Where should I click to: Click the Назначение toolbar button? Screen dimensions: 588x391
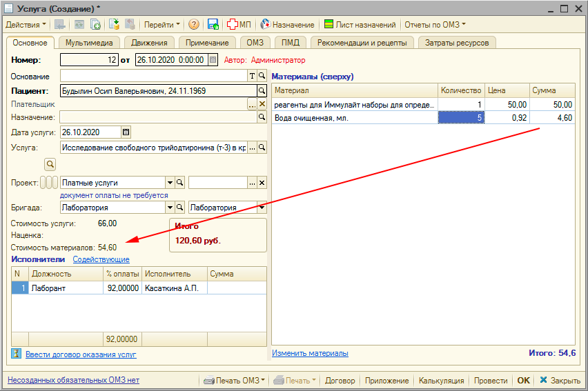pos(288,25)
